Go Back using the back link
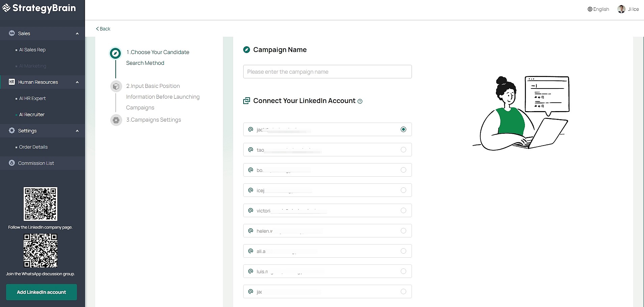The image size is (644, 307). 103,29
